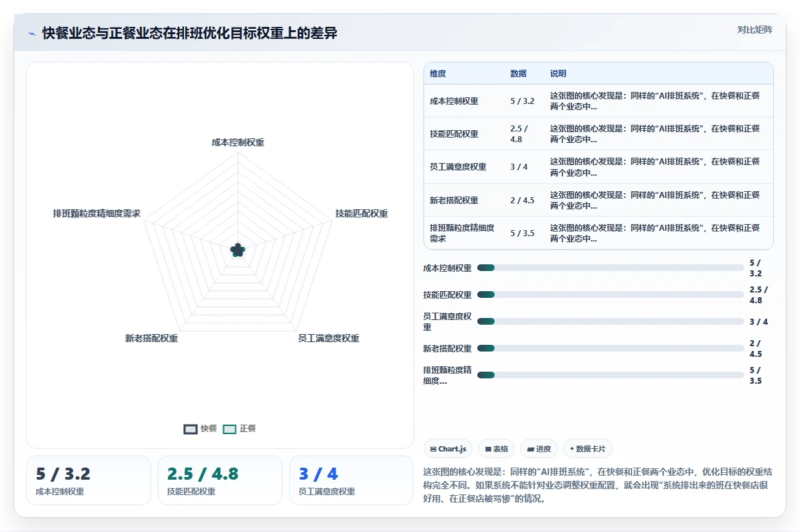Open the 3 / 4 员工满意度权重 data card

[x=351, y=480]
